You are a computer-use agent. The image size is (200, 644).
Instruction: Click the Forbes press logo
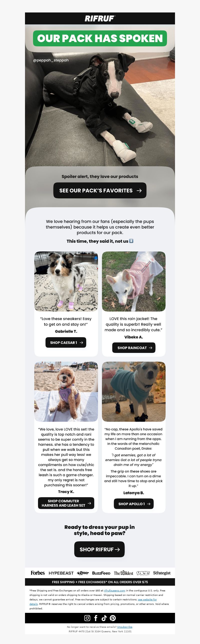click(x=37, y=573)
